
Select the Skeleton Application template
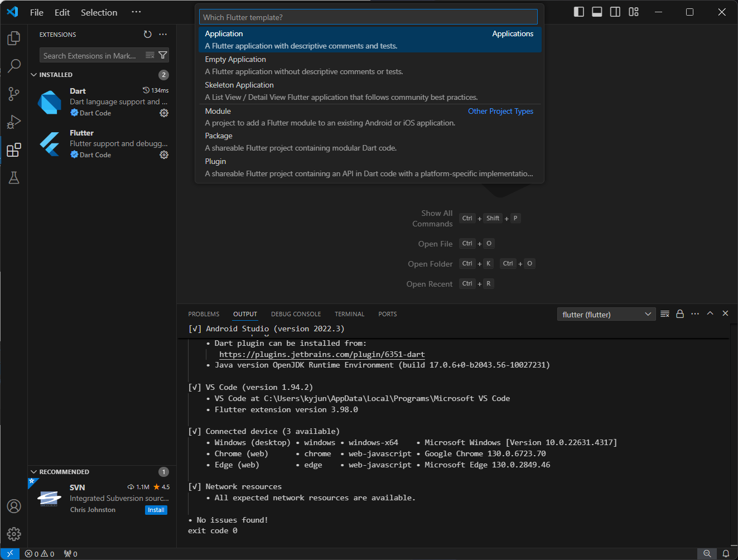370,91
